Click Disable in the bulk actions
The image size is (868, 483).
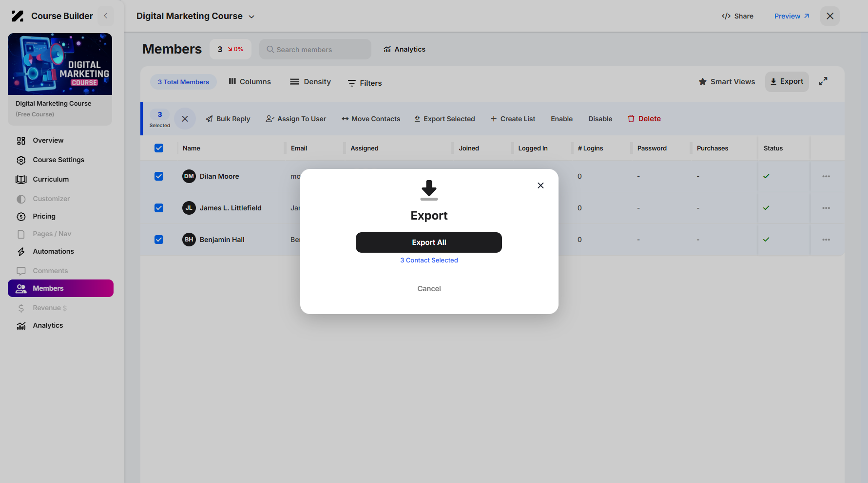(x=600, y=119)
